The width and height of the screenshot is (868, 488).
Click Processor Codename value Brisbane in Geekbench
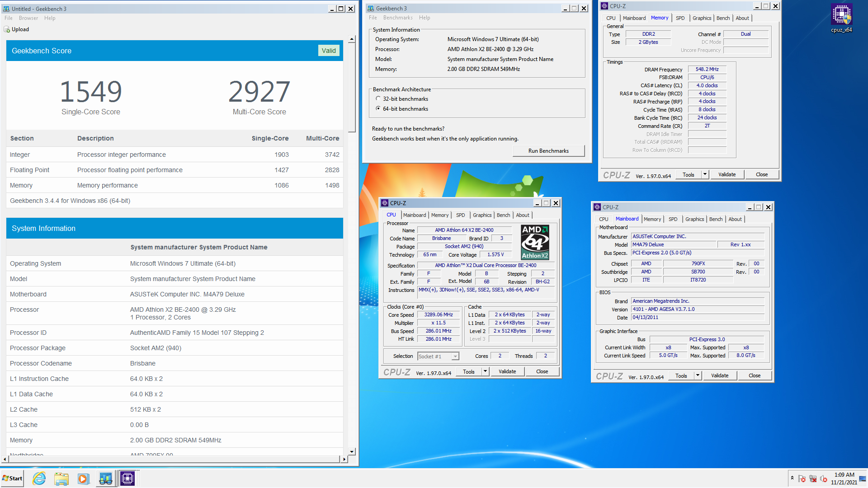[x=143, y=363]
